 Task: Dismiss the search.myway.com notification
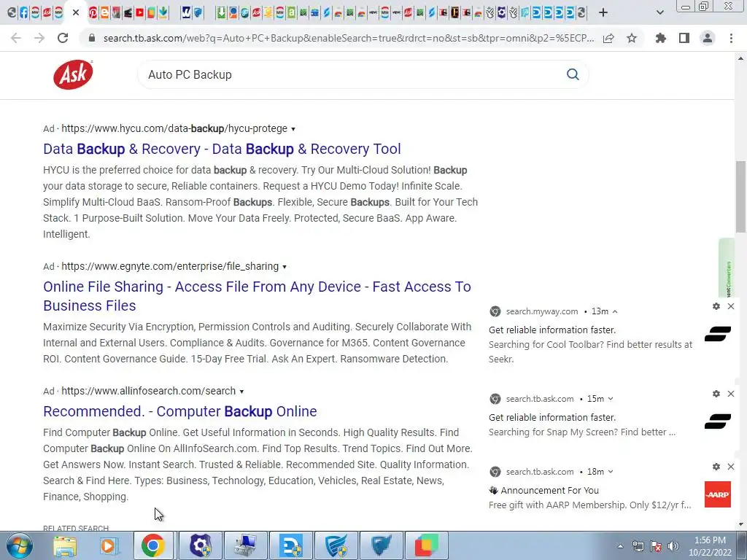tap(731, 306)
